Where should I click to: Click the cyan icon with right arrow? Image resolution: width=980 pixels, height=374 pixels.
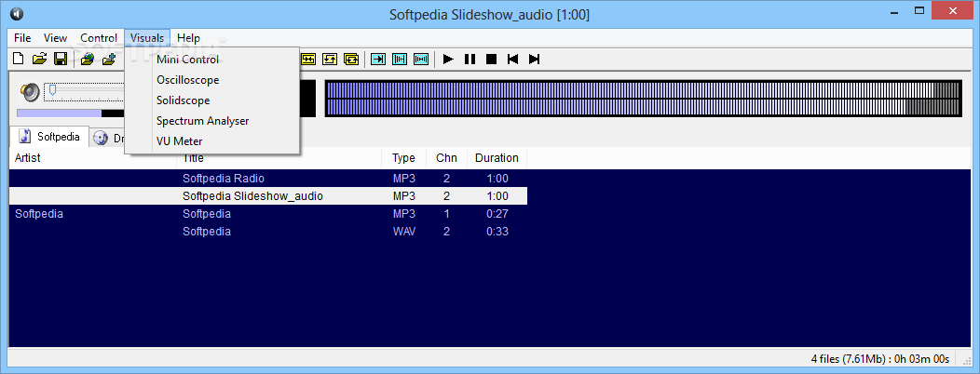(378, 60)
